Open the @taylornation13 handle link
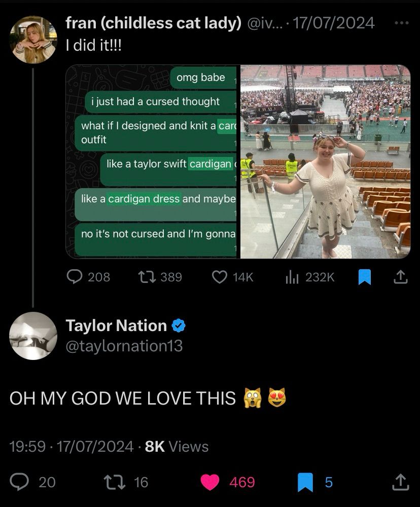 click(124, 346)
